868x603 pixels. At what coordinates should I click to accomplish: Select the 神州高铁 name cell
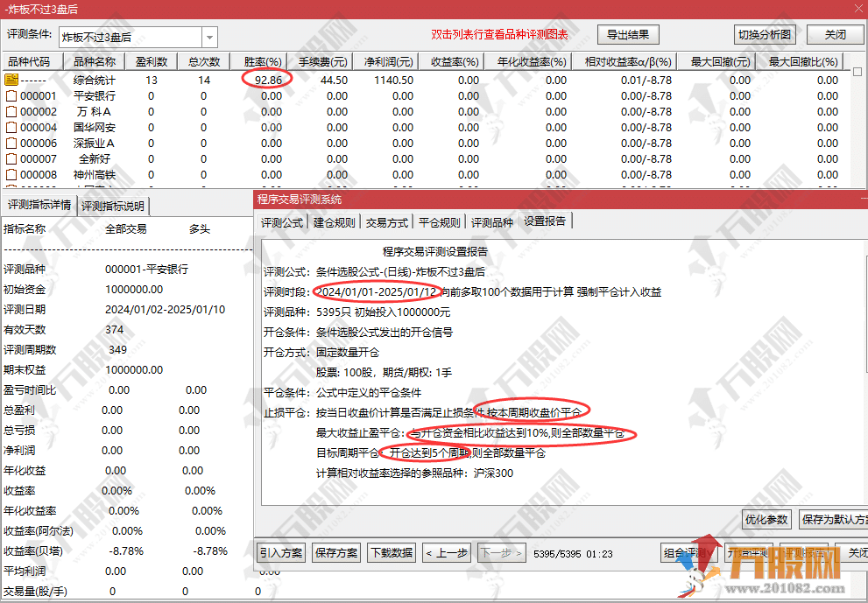coord(94,175)
